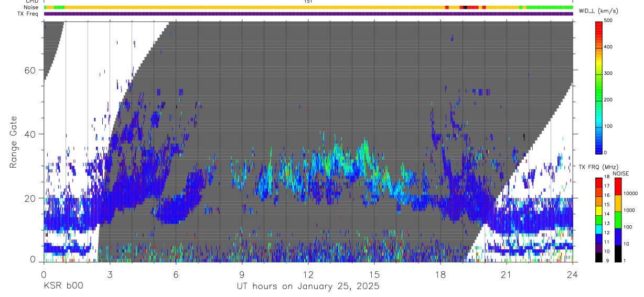Select the 'KSR b00' radar beam label

[63, 286]
